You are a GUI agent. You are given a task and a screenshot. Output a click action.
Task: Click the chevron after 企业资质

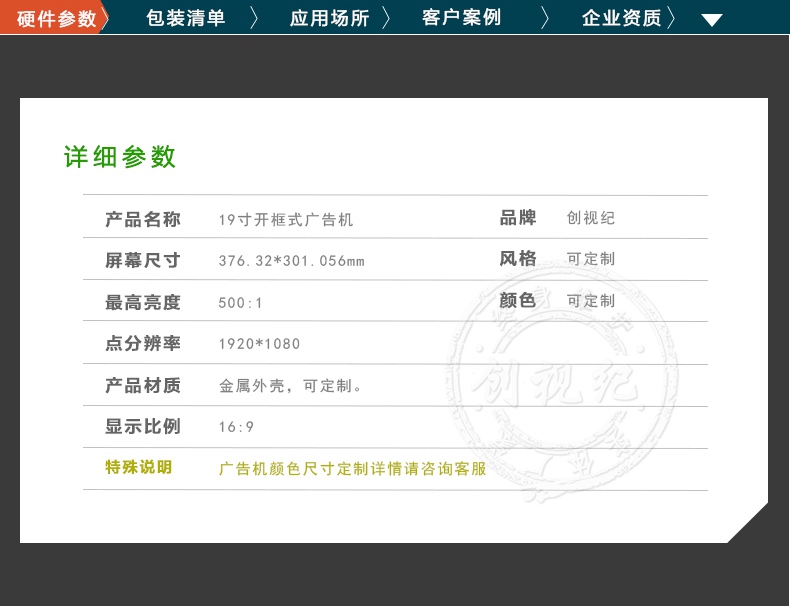[x=671, y=18]
